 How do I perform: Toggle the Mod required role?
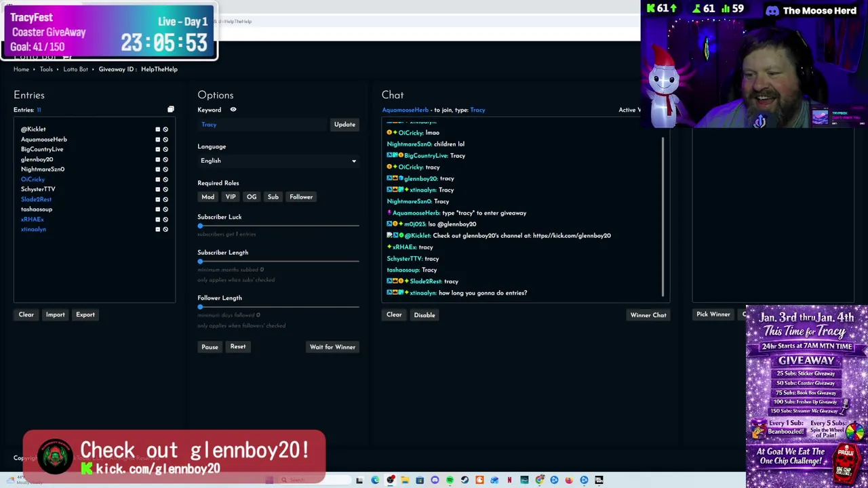pos(208,197)
